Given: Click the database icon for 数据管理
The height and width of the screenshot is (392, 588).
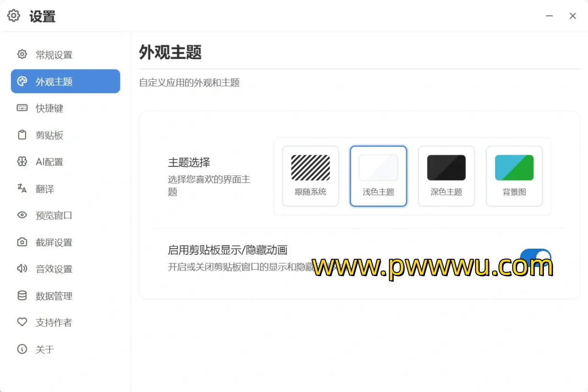Looking at the screenshot, I should click(22, 295).
